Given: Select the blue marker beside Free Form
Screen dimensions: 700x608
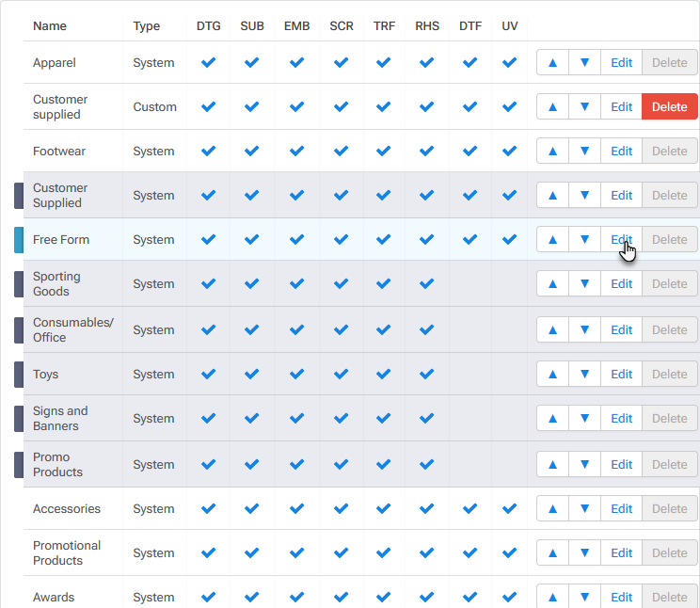Looking at the screenshot, I should [x=19, y=240].
